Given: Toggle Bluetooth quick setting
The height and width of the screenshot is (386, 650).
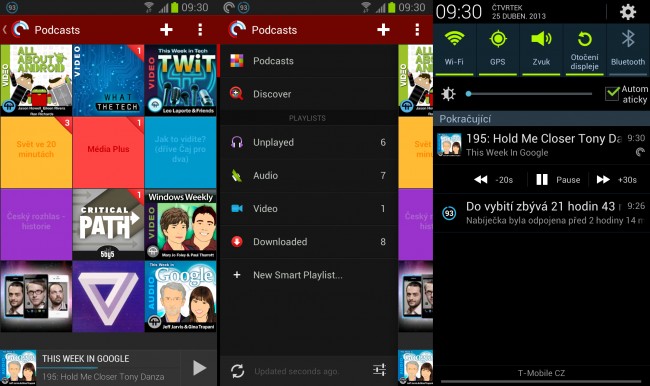Looking at the screenshot, I should [x=628, y=49].
